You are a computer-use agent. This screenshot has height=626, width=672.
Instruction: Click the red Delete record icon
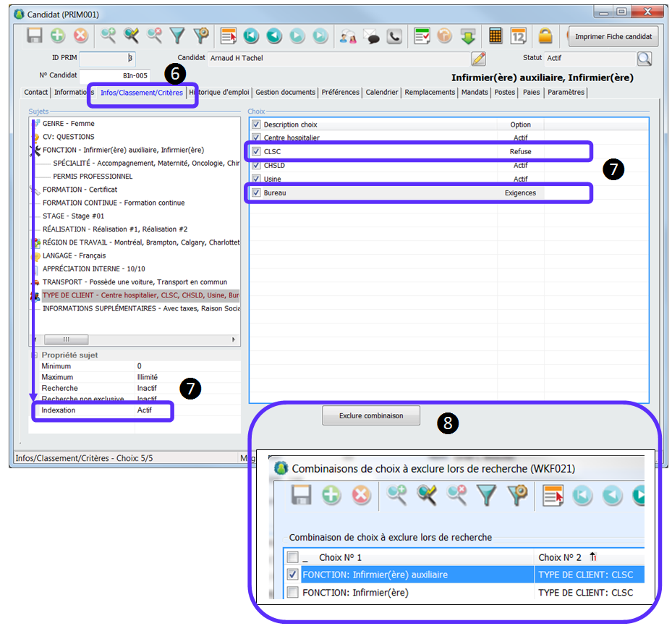(x=80, y=35)
